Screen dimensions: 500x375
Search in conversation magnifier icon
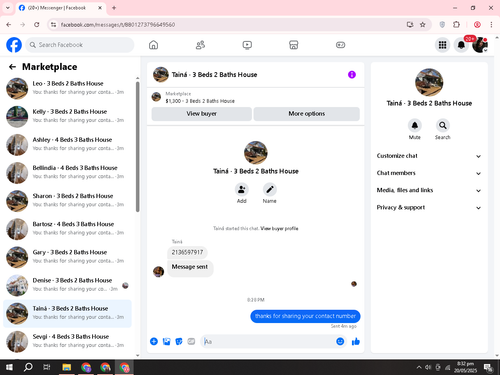443,125
